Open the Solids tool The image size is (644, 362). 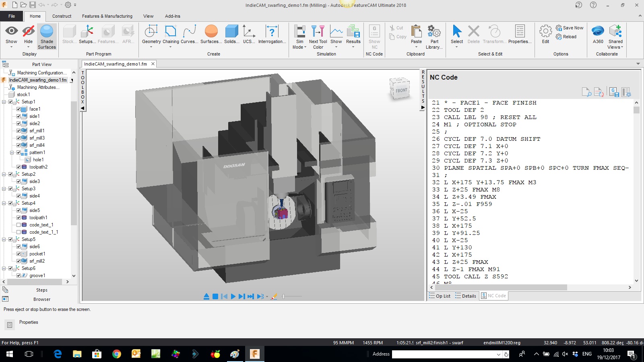232,35
